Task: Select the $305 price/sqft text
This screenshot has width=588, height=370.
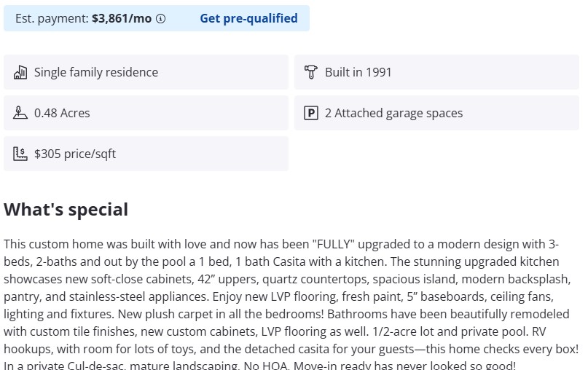Action: point(75,154)
